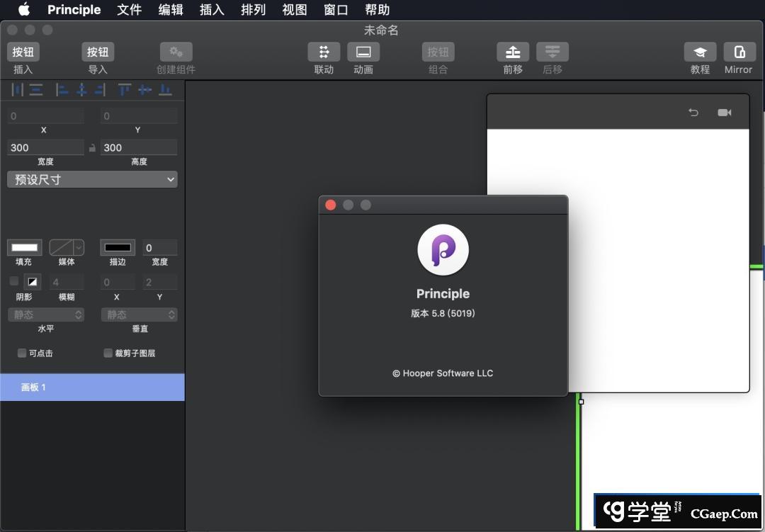
Task: Click the 导入 import toolbar button
Action: tap(98, 52)
